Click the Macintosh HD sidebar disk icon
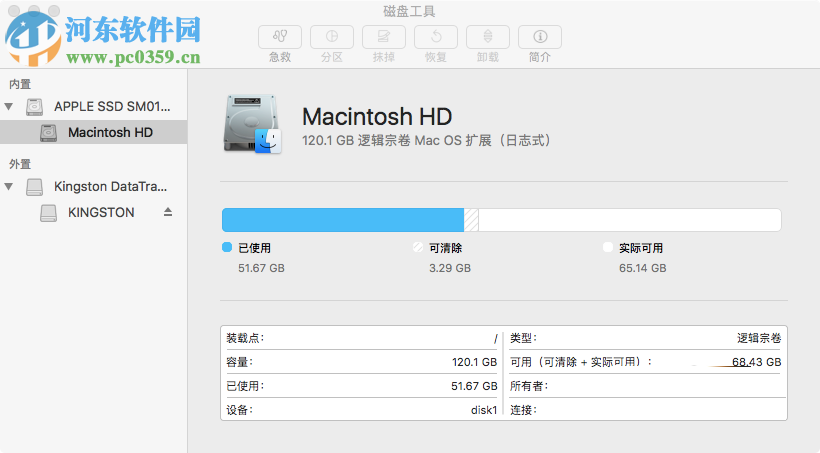Screen dimensions: 820x453 [49, 133]
